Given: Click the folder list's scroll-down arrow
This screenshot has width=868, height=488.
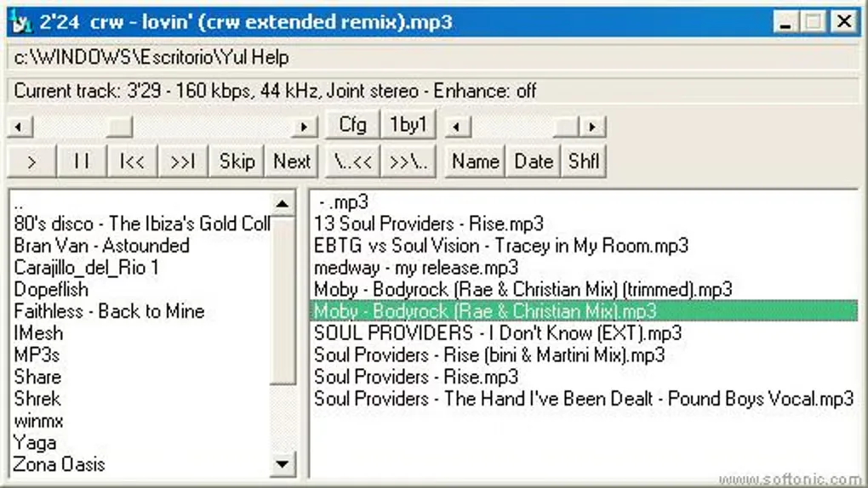Looking at the screenshot, I should (x=283, y=463).
